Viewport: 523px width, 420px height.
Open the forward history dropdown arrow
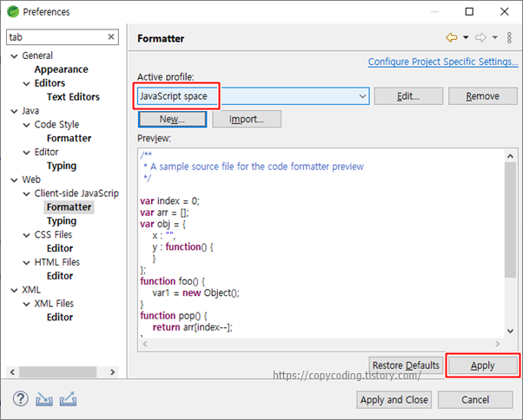pyautogui.click(x=495, y=37)
